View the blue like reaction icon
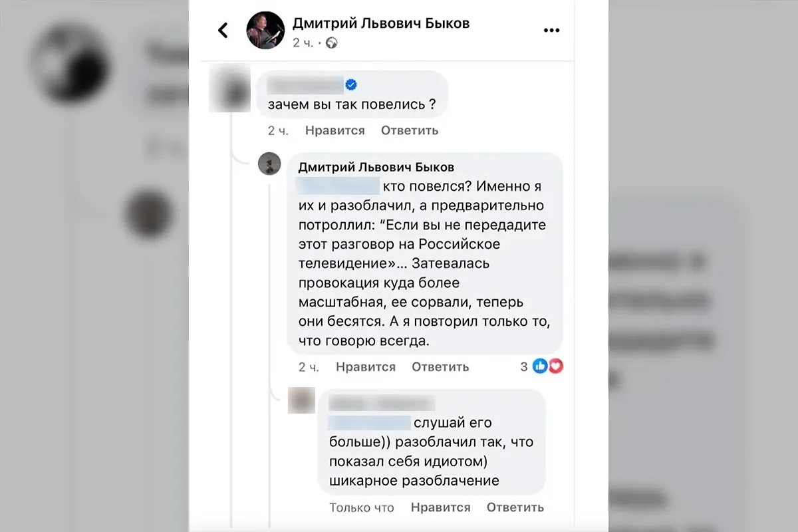The height and width of the screenshot is (532, 798). click(540, 366)
